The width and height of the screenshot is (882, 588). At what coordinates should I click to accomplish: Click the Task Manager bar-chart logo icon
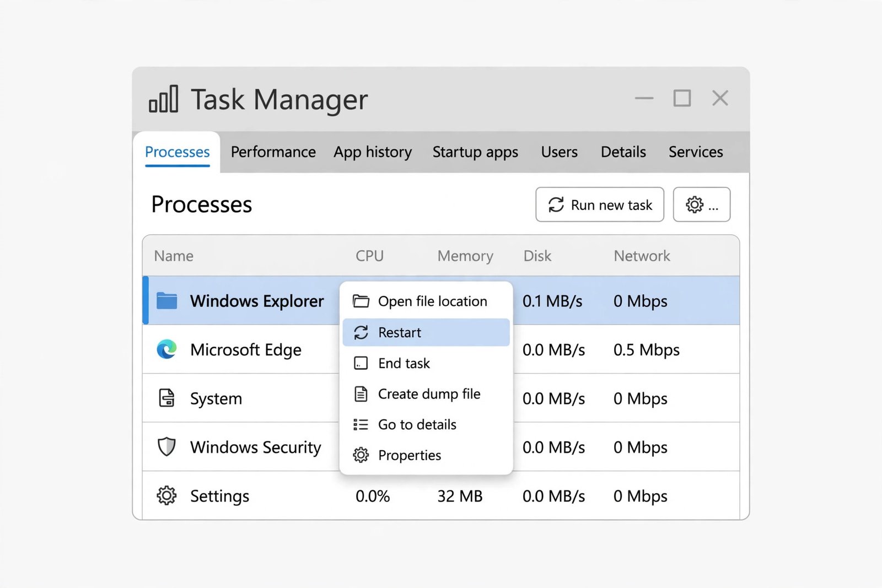point(164,99)
